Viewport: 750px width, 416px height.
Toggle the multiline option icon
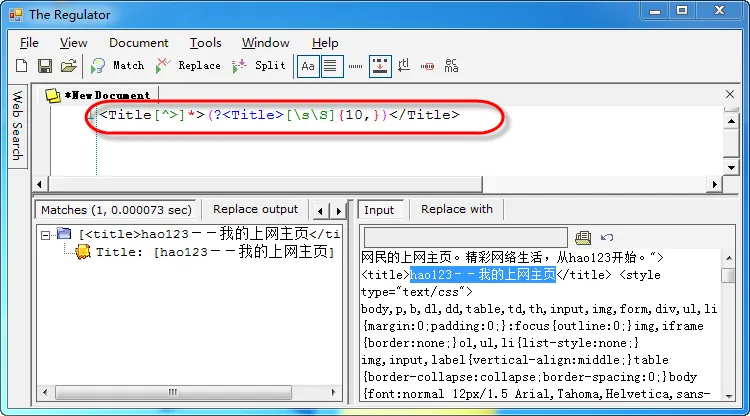click(331, 66)
